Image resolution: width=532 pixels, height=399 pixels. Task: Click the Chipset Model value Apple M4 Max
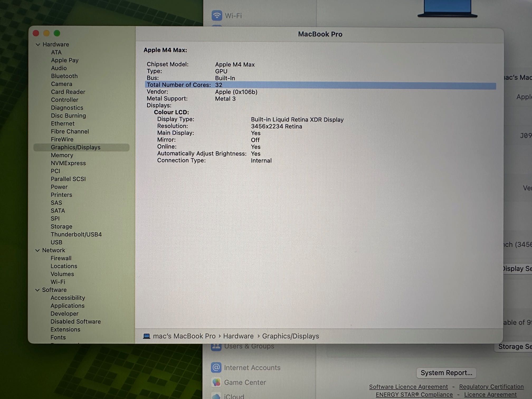click(235, 65)
